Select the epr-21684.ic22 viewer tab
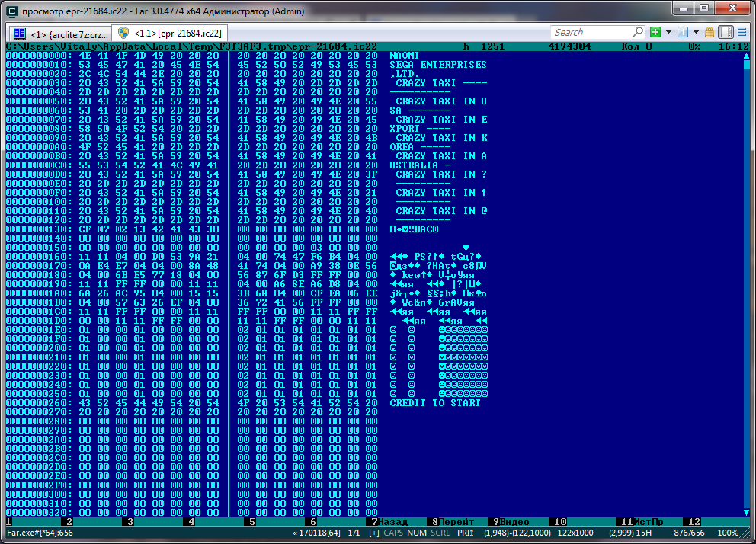756x544 pixels. pyautogui.click(x=170, y=34)
